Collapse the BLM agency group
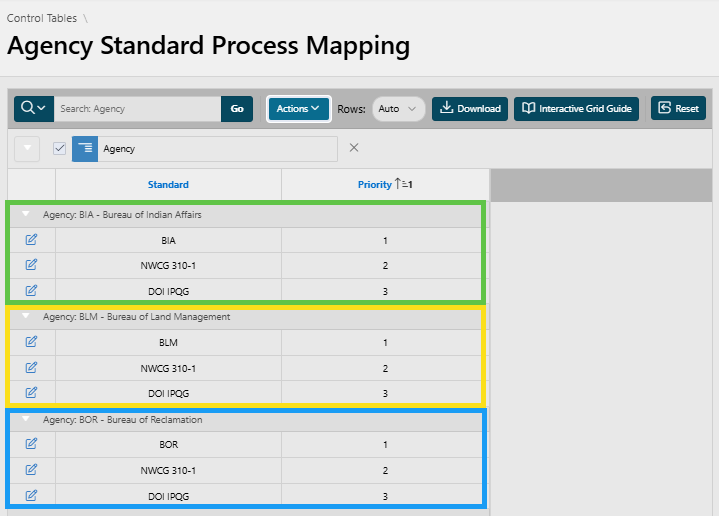The image size is (719, 516). click(26, 317)
